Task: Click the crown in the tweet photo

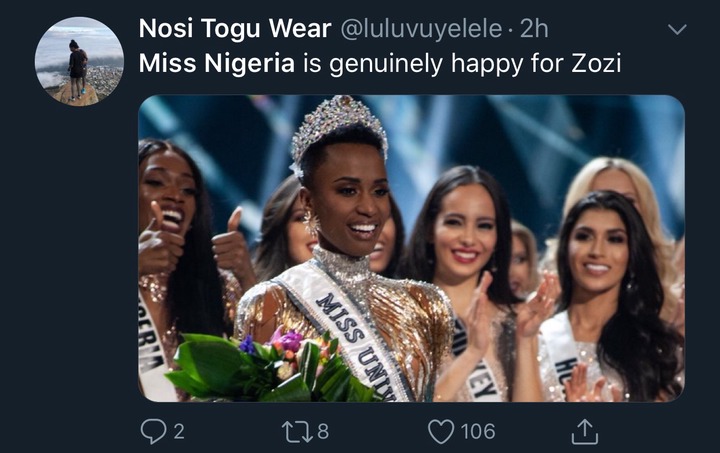Action: [338, 126]
